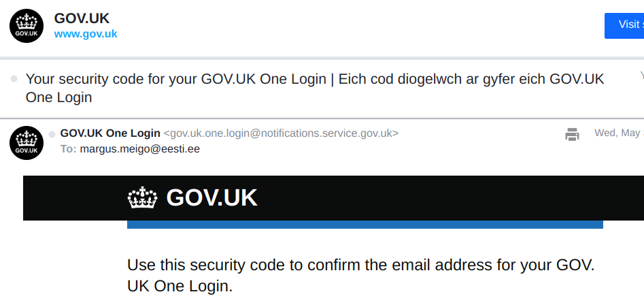Click the bold GOV.UK title at top
This screenshot has width=644, height=307.
[82, 18]
